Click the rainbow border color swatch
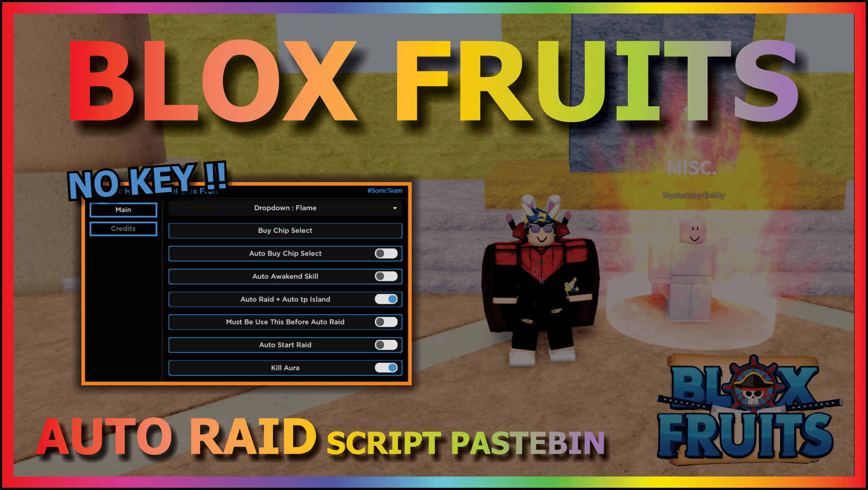Screen dimensions: 868x490 click(x=434, y=6)
